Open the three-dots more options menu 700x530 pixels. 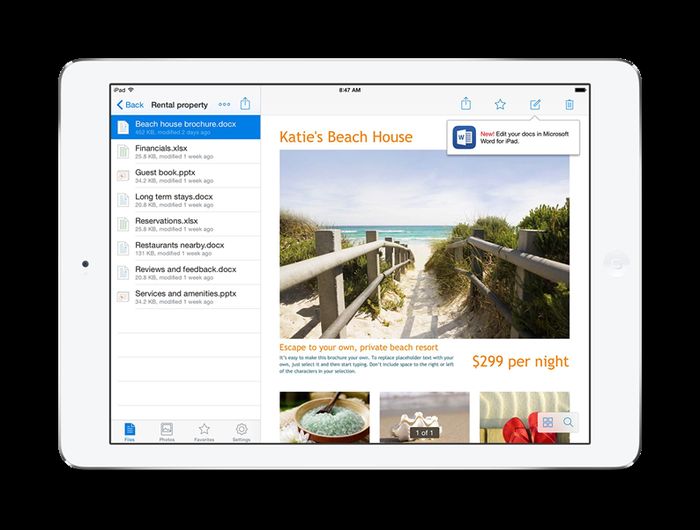(x=223, y=104)
